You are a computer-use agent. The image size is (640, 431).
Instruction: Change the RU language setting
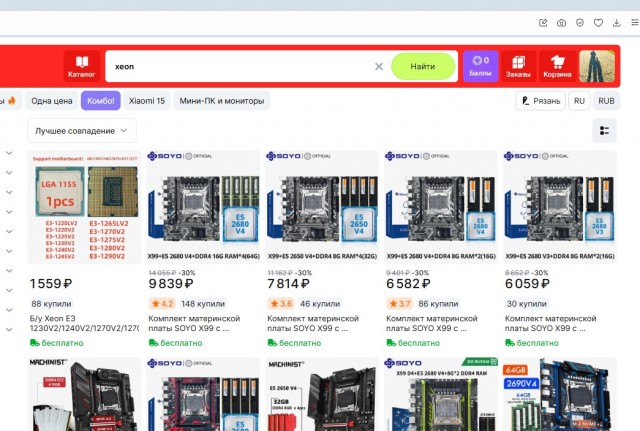point(579,101)
